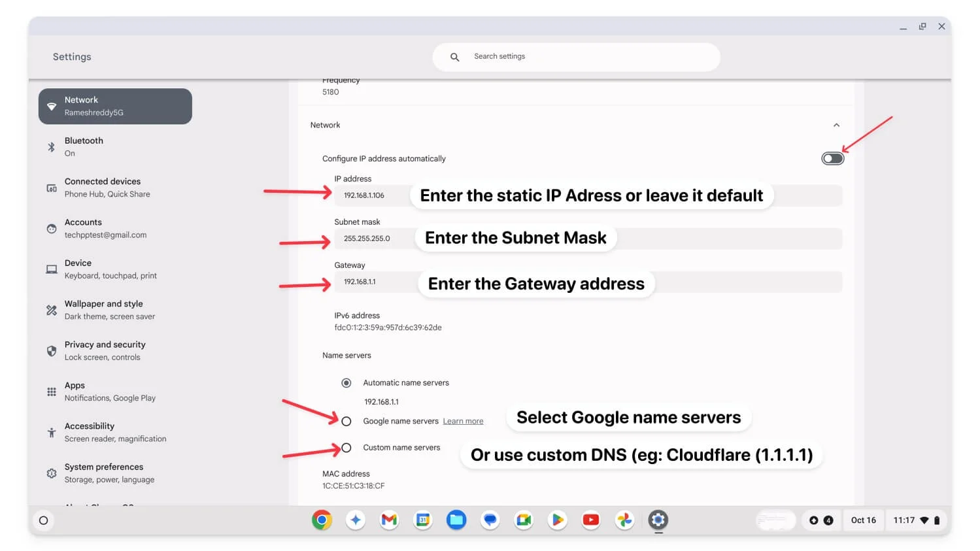Open Chrome browser from the shelf
The image size is (980, 551).
322,520
